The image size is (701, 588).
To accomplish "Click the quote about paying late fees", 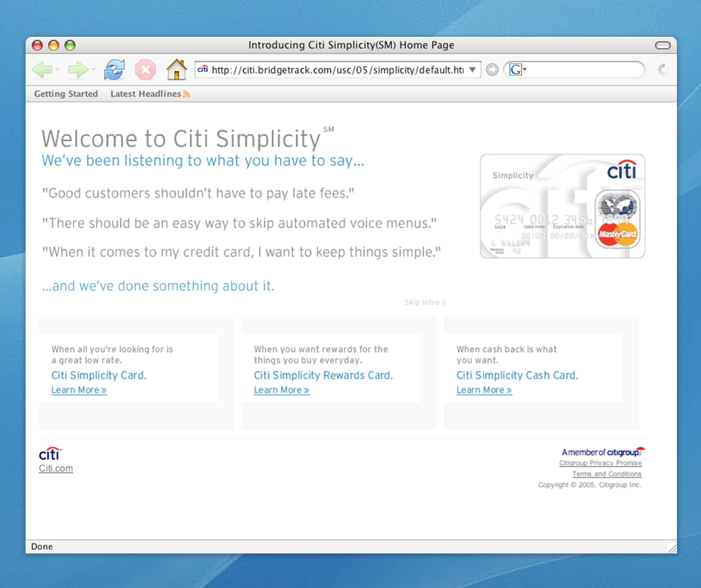I will tap(198, 193).
